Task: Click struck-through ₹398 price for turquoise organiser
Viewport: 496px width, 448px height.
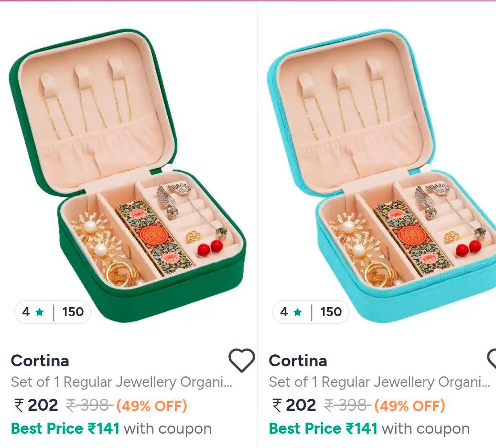Action: (347, 405)
